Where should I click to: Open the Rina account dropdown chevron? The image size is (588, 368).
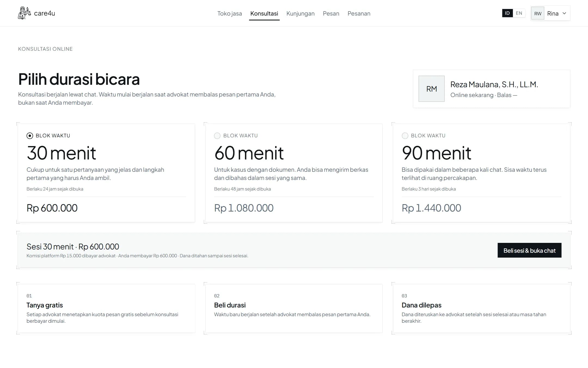pyautogui.click(x=564, y=13)
